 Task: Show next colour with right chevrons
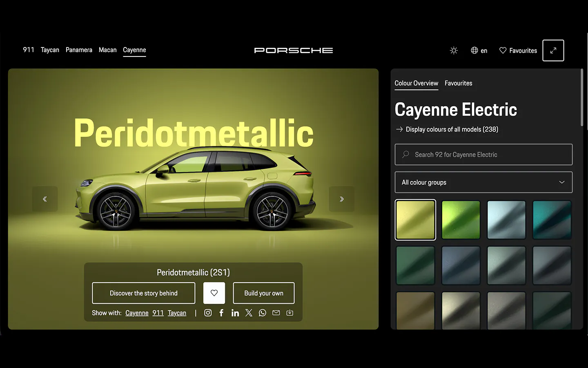coord(342,199)
